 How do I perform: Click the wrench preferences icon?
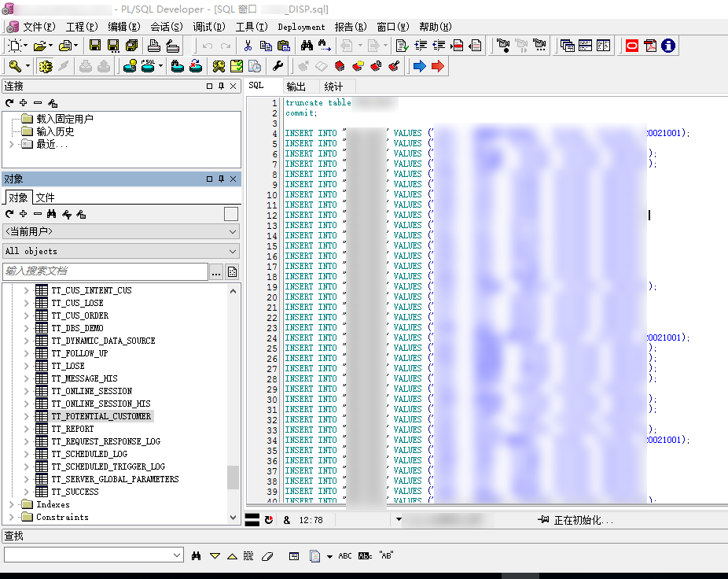coord(278,66)
